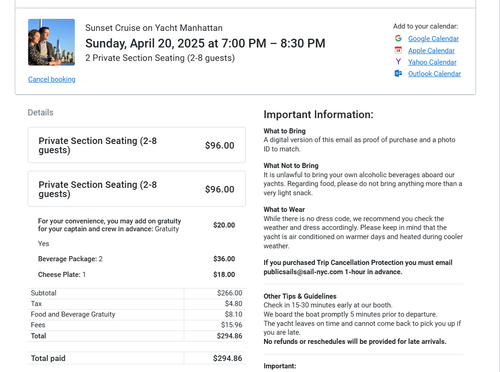
Task: Click the Yahoo Calendar icon
Action: click(x=398, y=62)
